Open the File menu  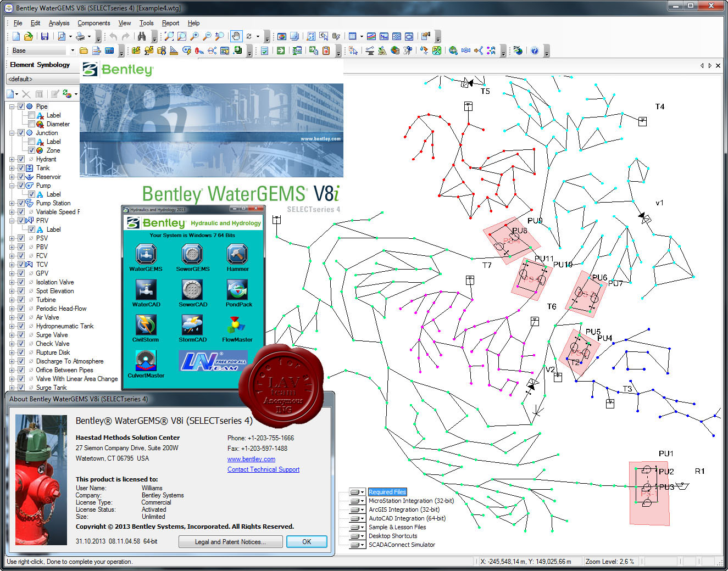[x=18, y=23]
